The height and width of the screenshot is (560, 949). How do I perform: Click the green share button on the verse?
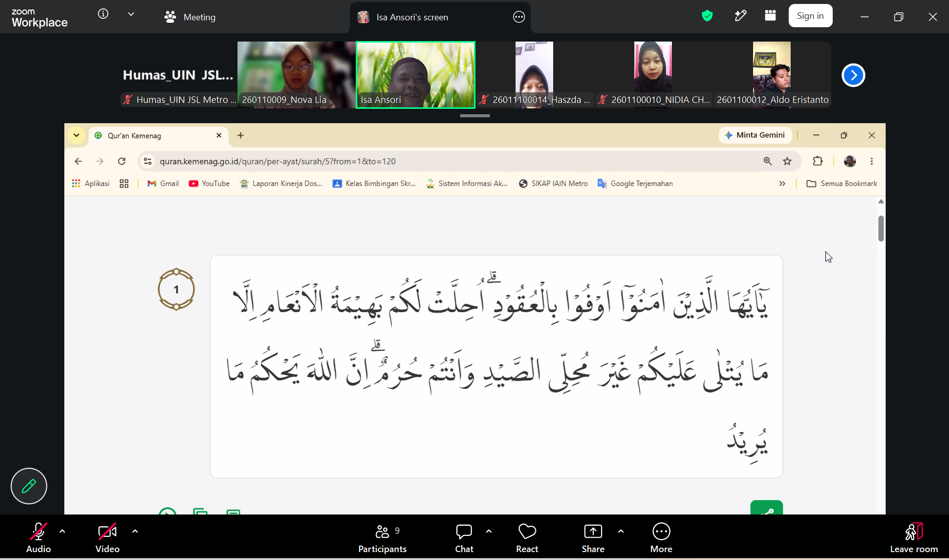[x=766, y=508]
